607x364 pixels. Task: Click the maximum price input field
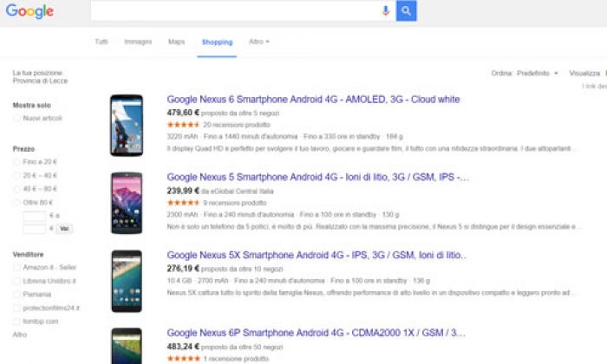pyautogui.click(x=35, y=229)
